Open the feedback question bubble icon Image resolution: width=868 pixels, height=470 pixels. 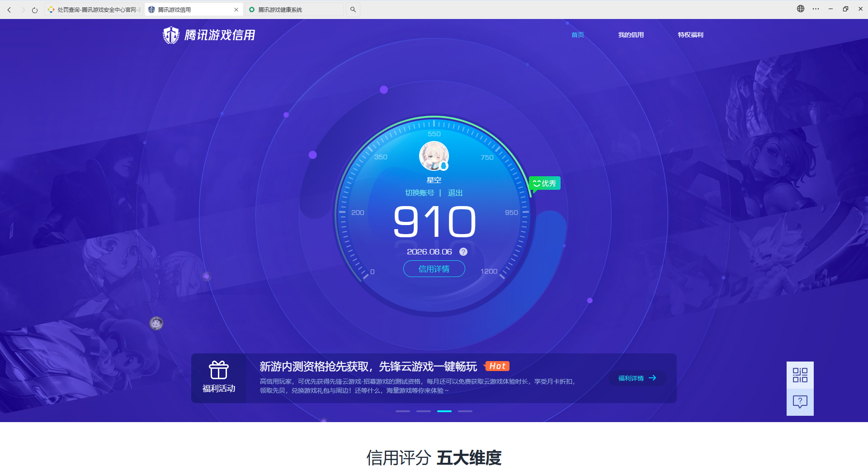point(800,402)
